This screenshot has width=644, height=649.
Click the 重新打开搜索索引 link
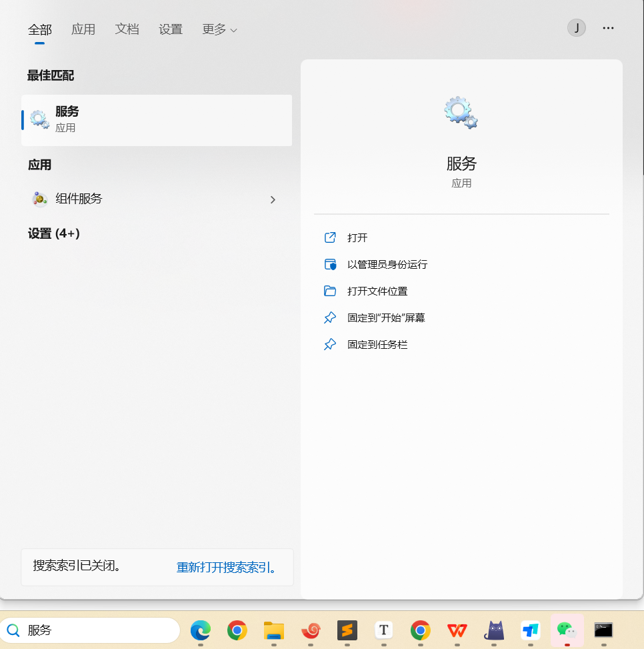pos(226,567)
